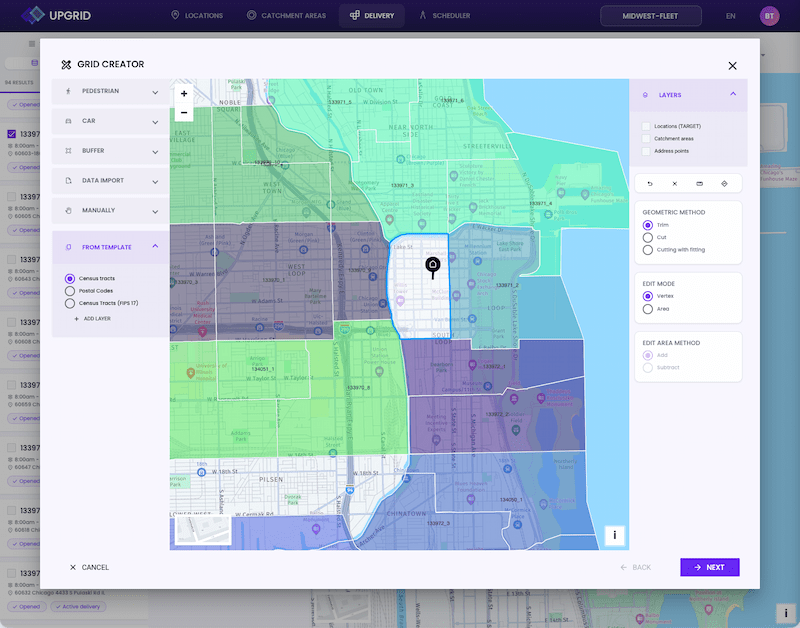
Task: Click the diamond-shaped icon in edit toolbar
Action: (724, 184)
